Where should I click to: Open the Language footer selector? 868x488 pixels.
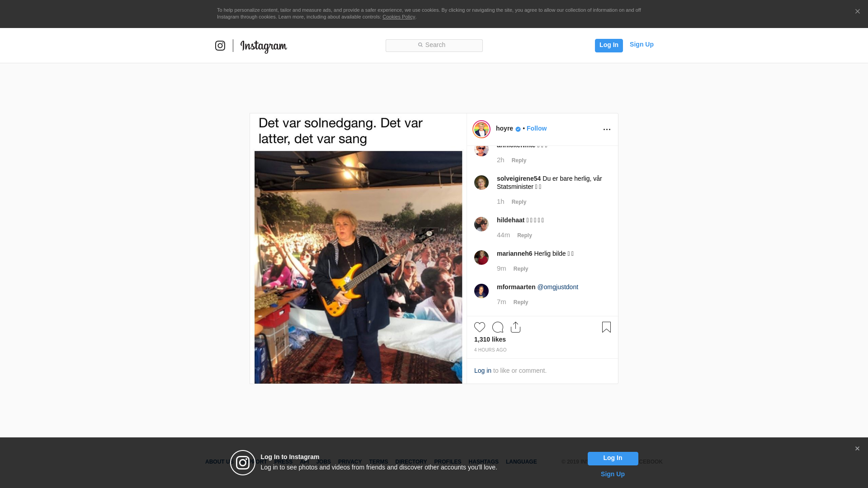pyautogui.click(x=521, y=462)
